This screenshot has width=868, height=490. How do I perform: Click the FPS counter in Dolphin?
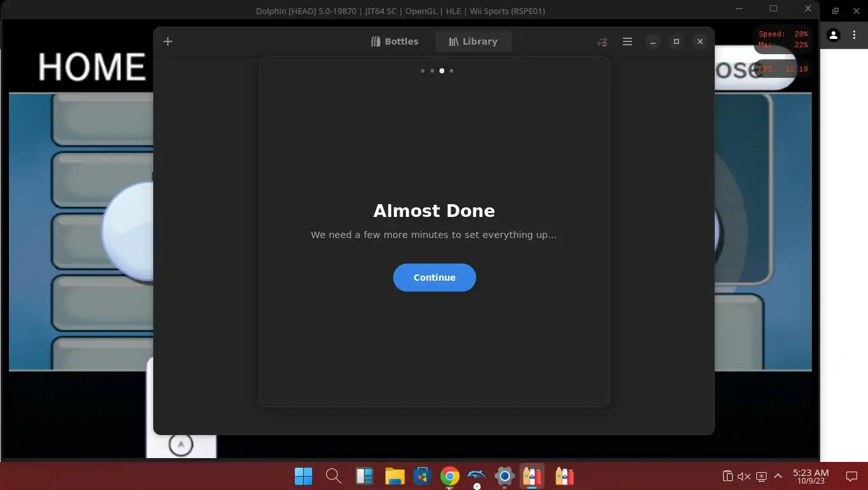(x=783, y=69)
